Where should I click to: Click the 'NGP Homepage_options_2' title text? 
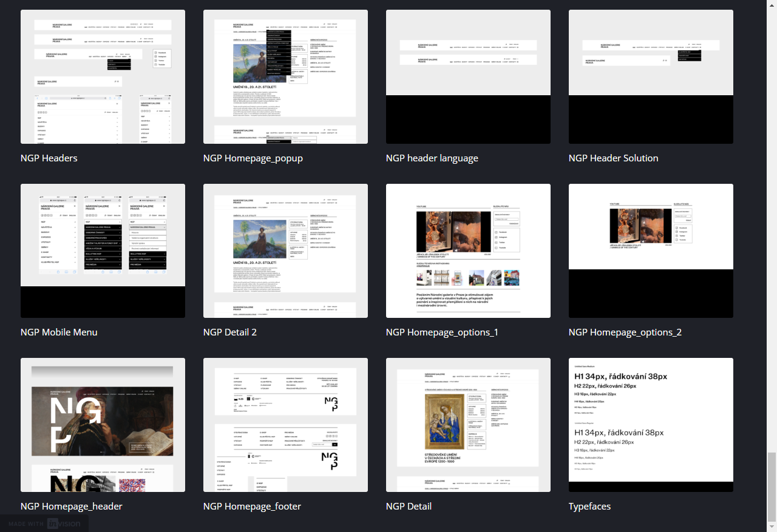tap(625, 332)
